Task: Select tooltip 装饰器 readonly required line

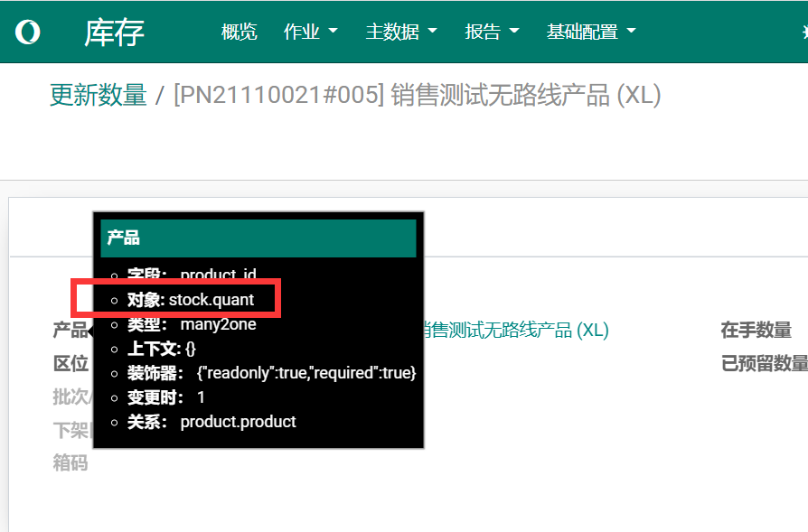Action: (x=271, y=373)
